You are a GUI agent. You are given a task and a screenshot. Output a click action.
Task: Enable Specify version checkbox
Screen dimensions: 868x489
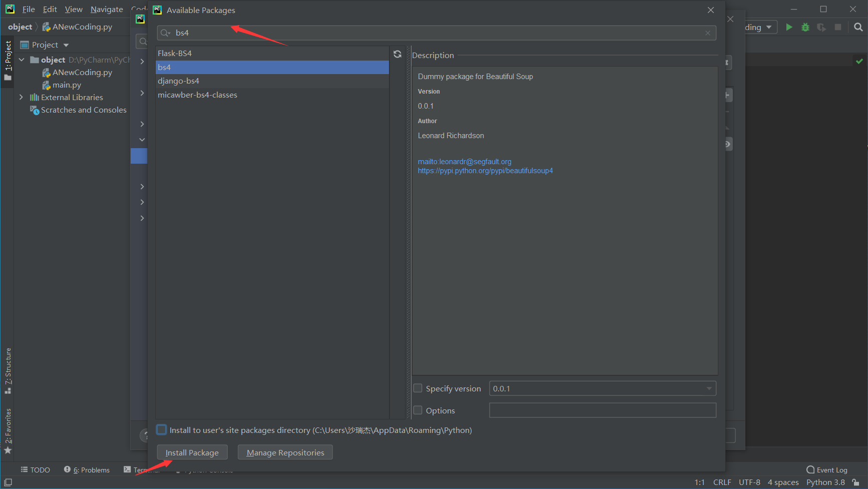[x=418, y=388]
